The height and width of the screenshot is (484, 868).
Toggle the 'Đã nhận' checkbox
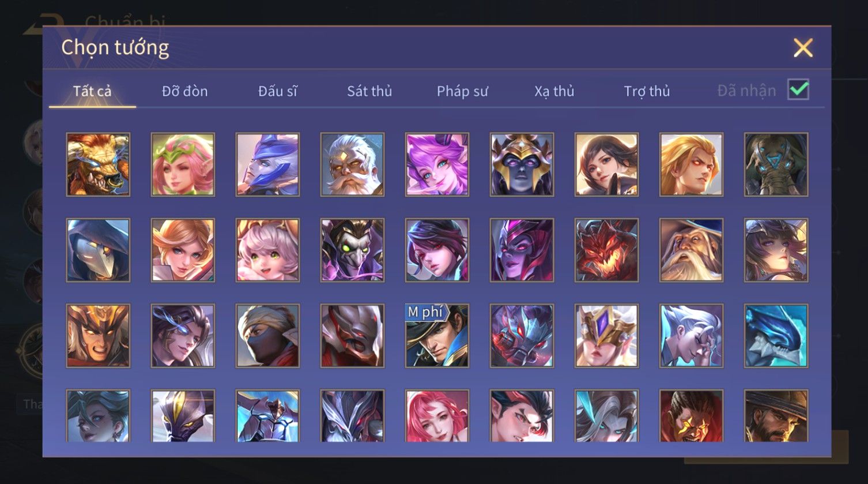[x=798, y=89]
